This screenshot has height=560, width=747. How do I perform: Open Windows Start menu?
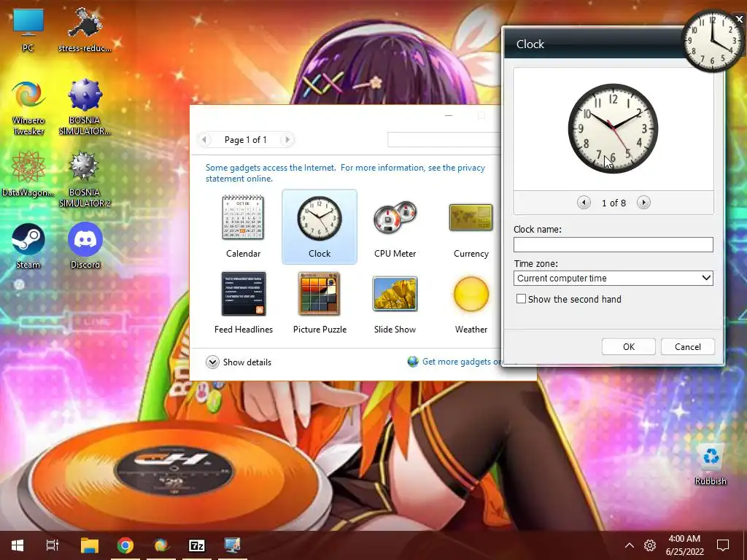click(x=18, y=545)
